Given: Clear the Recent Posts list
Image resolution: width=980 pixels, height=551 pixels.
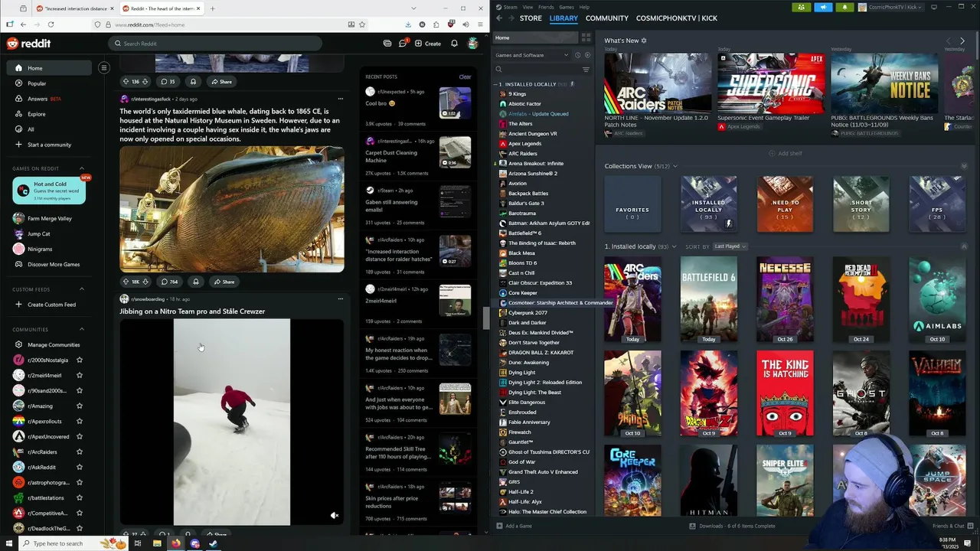Looking at the screenshot, I should point(465,77).
